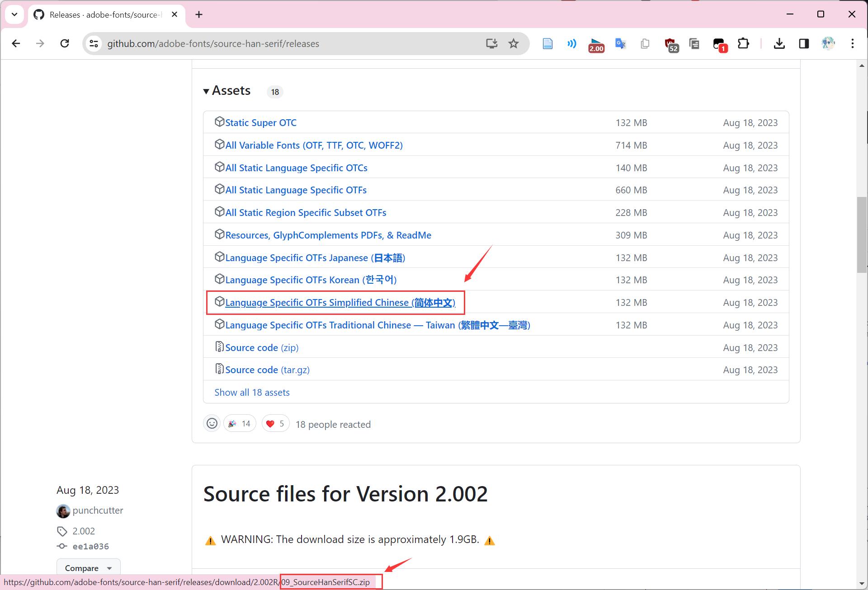Click the address bar URL field
868x590 pixels.
(289, 43)
